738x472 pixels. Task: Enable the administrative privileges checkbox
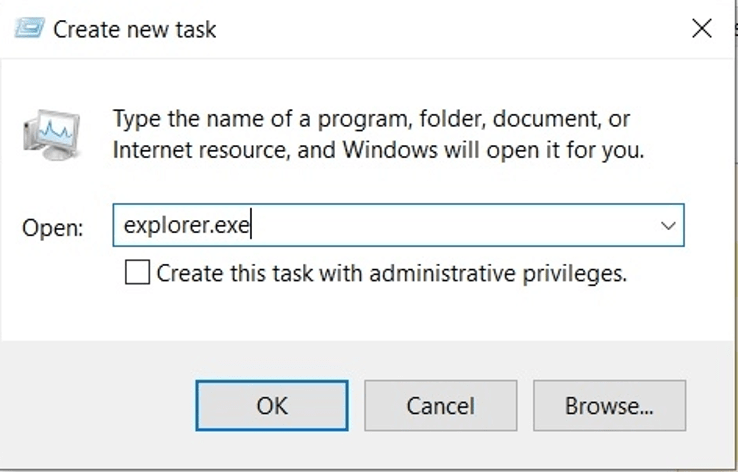[x=137, y=272]
